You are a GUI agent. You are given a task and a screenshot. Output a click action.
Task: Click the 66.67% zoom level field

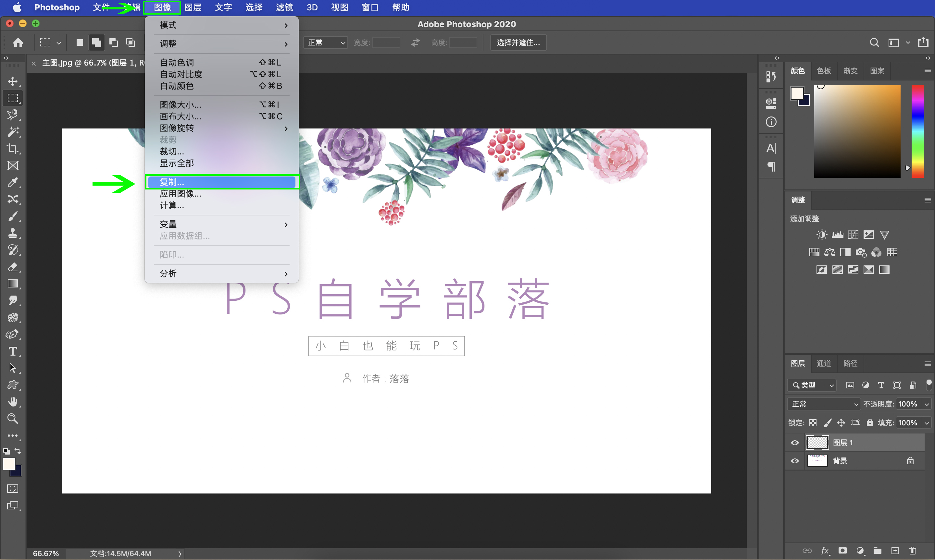(45, 553)
